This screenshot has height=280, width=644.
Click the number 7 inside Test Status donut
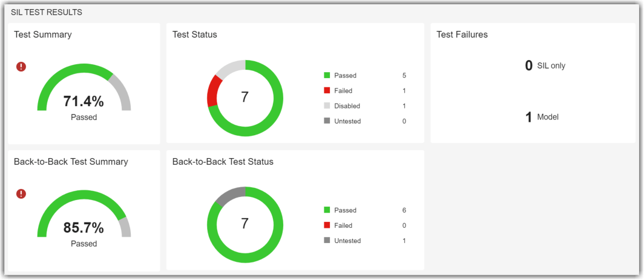tap(245, 97)
